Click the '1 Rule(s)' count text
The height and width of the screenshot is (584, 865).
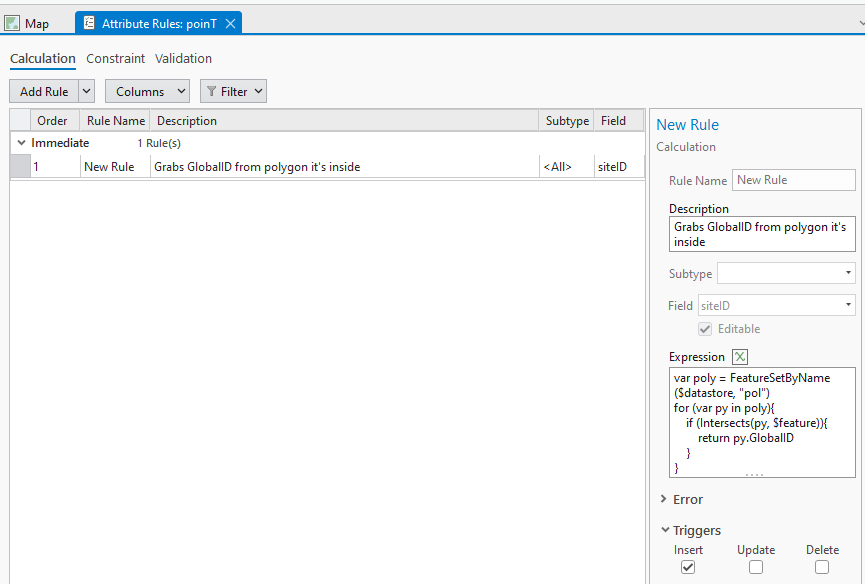(x=159, y=143)
